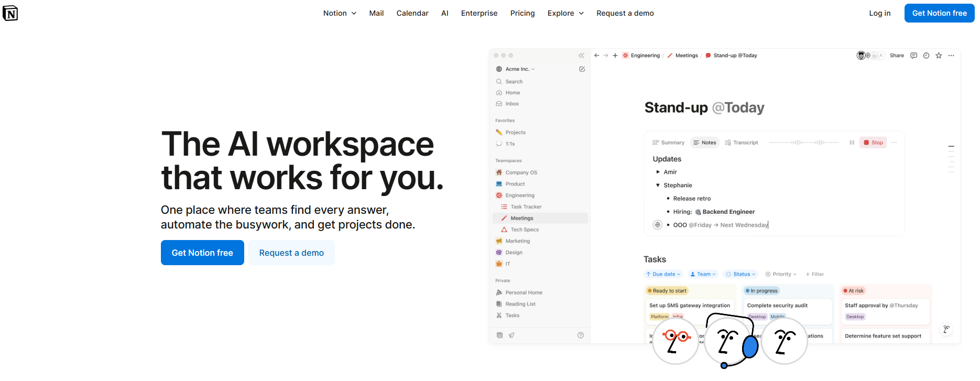Open the page history clock icon
The height and width of the screenshot is (381, 980).
tap(926, 56)
